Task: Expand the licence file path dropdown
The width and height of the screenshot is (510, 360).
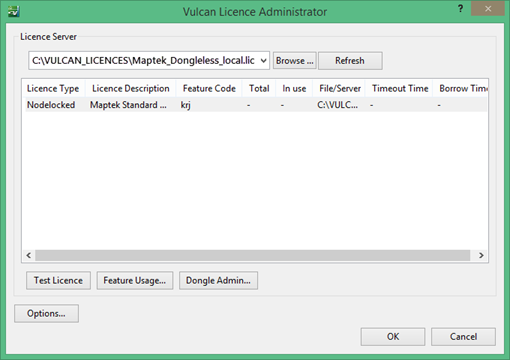Action: [x=263, y=61]
